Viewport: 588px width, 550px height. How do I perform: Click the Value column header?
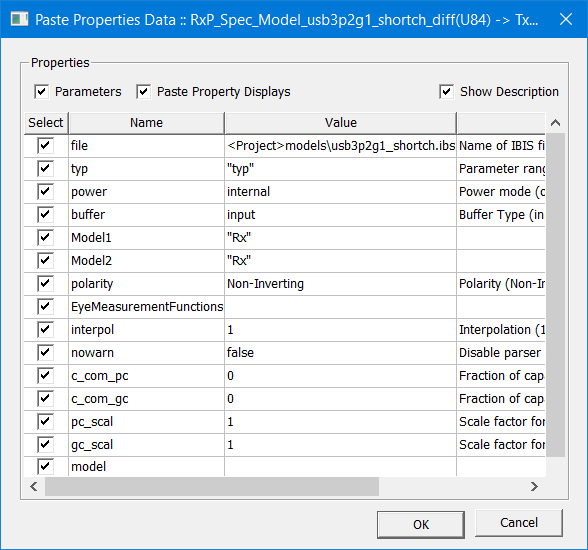click(340, 123)
